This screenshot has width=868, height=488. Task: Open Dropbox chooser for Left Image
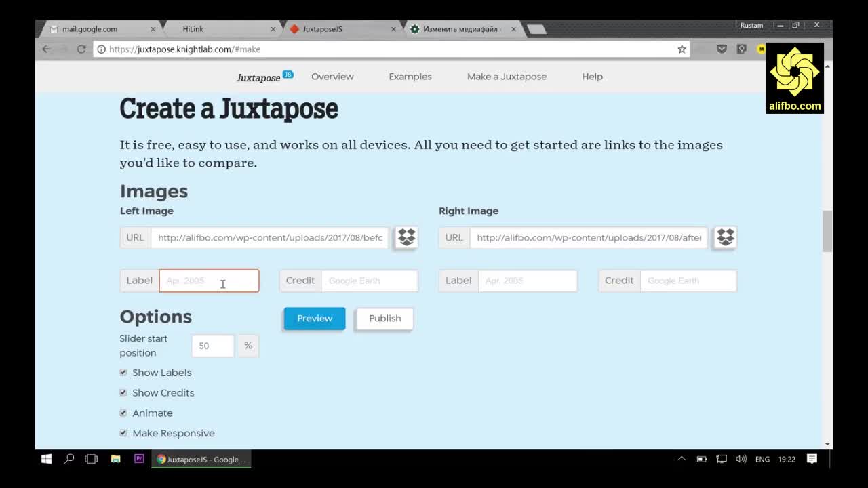(x=406, y=237)
